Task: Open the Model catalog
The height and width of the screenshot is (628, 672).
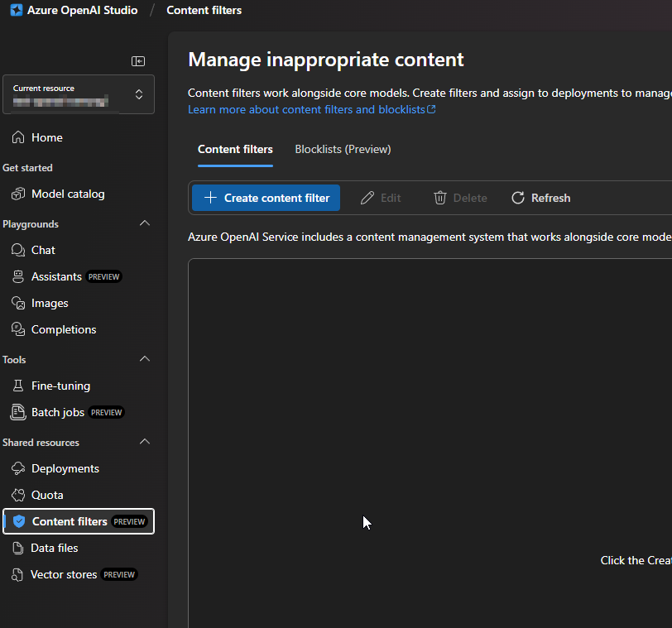Action: point(67,193)
